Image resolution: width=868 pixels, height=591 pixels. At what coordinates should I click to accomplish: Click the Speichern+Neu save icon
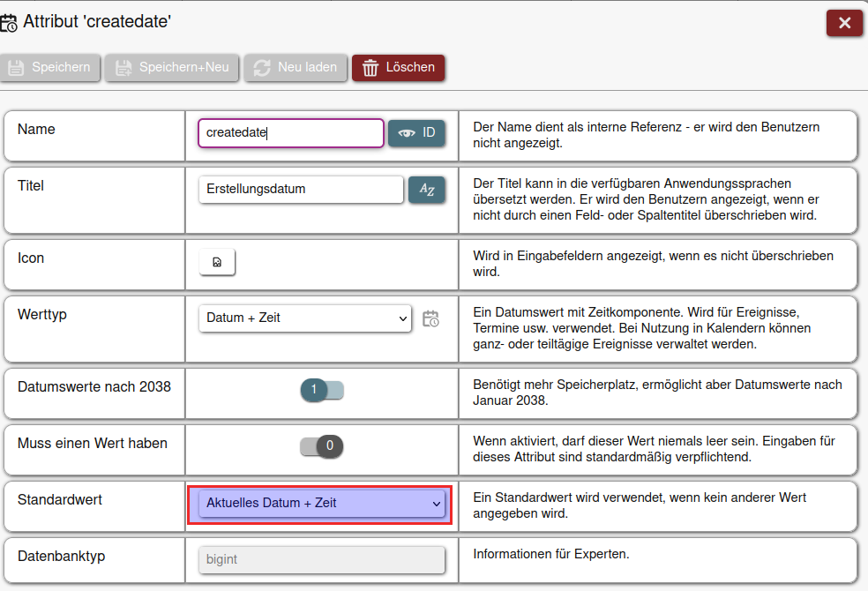123,68
